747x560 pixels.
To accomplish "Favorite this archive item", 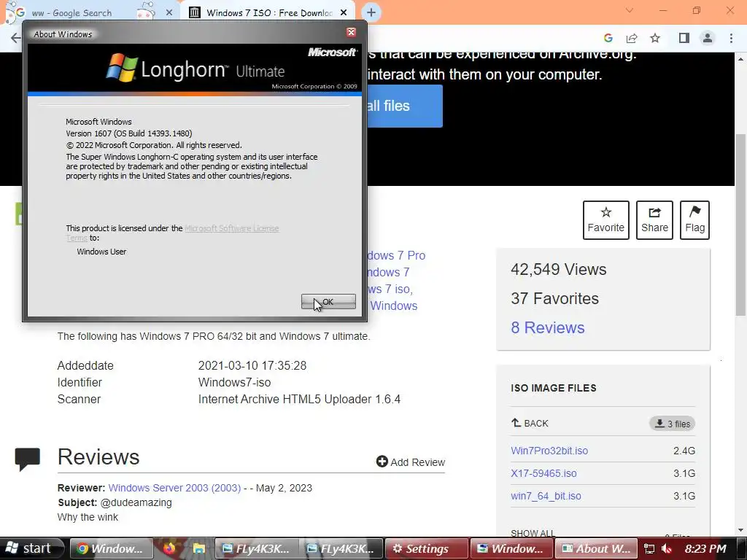I will (x=606, y=220).
